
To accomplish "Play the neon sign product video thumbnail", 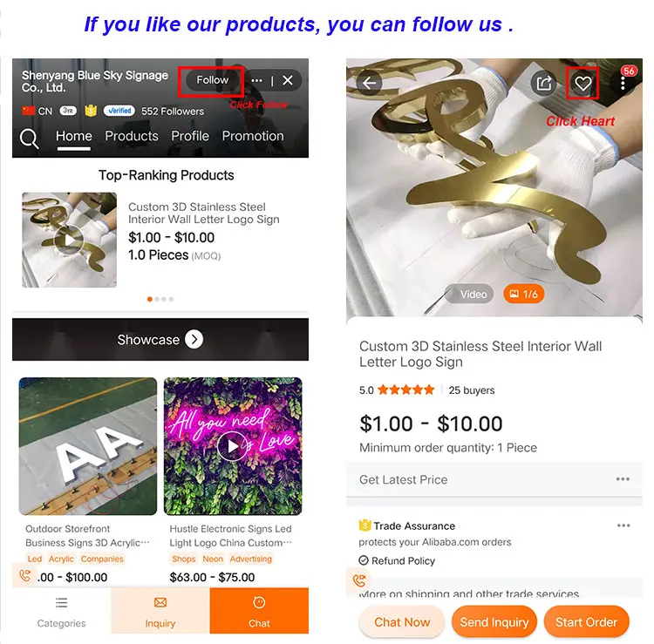I will (232, 446).
